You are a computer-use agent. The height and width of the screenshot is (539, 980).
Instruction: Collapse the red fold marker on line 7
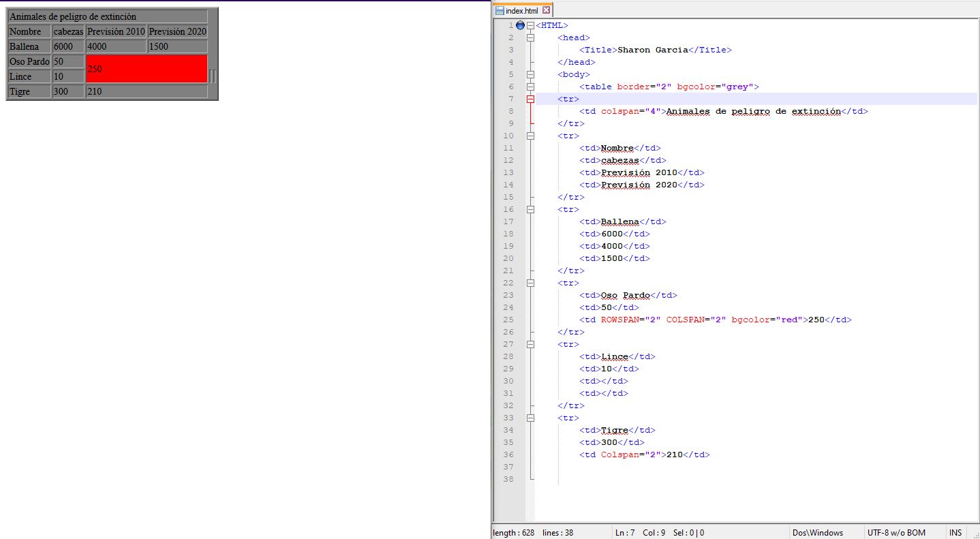pyautogui.click(x=530, y=99)
